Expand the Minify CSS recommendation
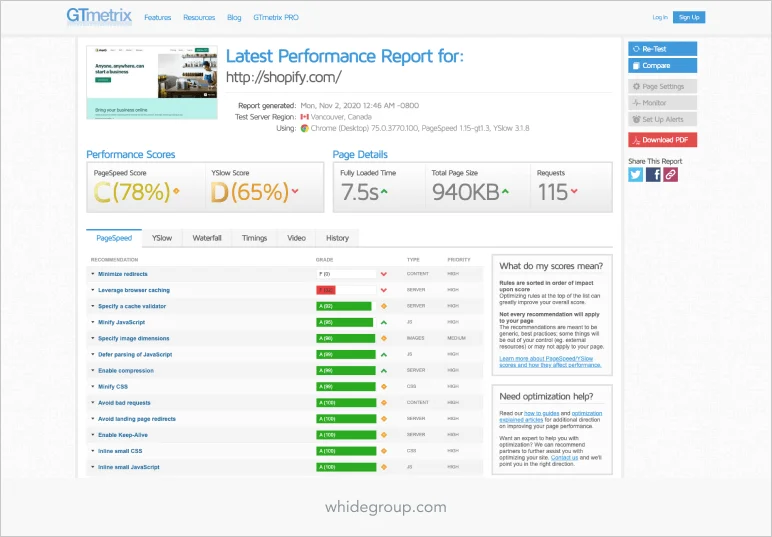772x537 pixels. pos(93,387)
